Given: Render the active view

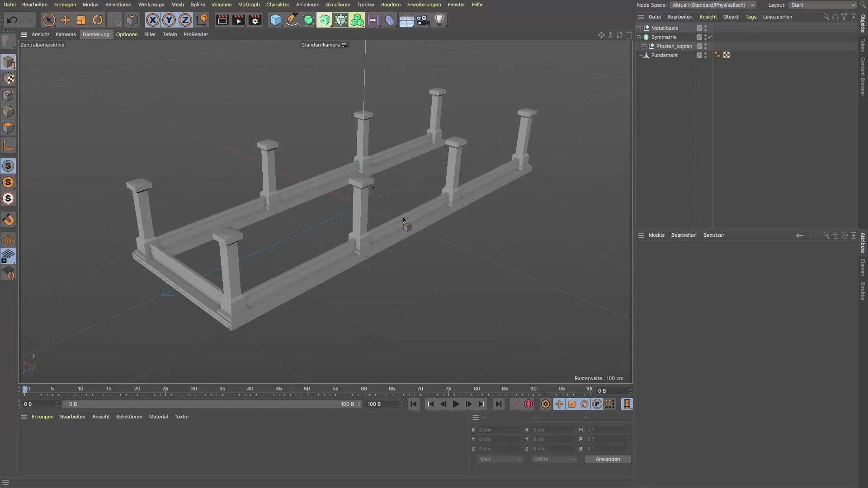Looking at the screenshot, I should coord(222,20).
